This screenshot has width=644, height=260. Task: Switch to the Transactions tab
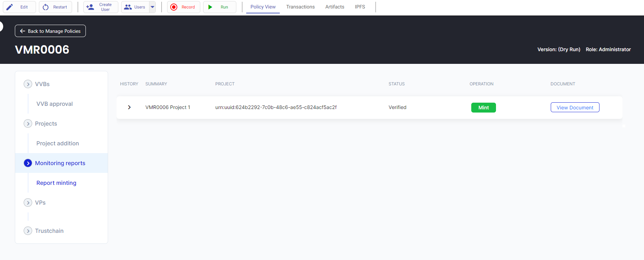300,7
